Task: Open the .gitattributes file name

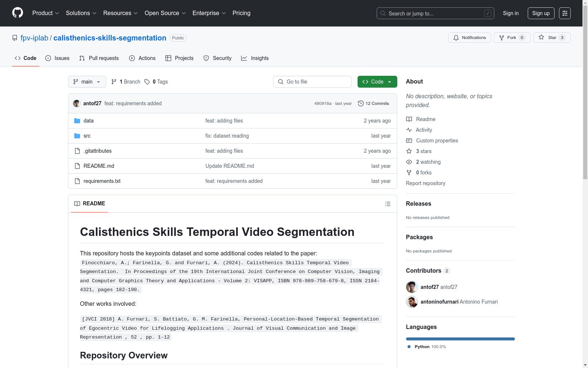Action: point(97,151)
